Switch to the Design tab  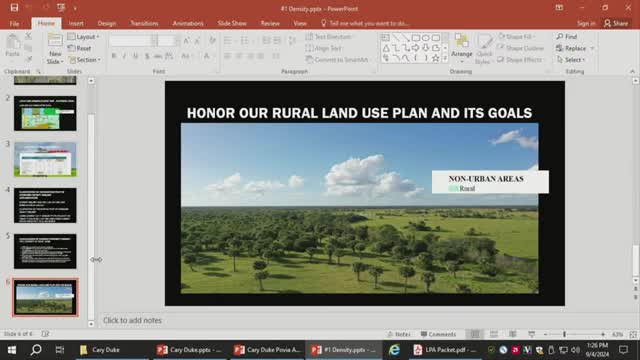[107, 23]
